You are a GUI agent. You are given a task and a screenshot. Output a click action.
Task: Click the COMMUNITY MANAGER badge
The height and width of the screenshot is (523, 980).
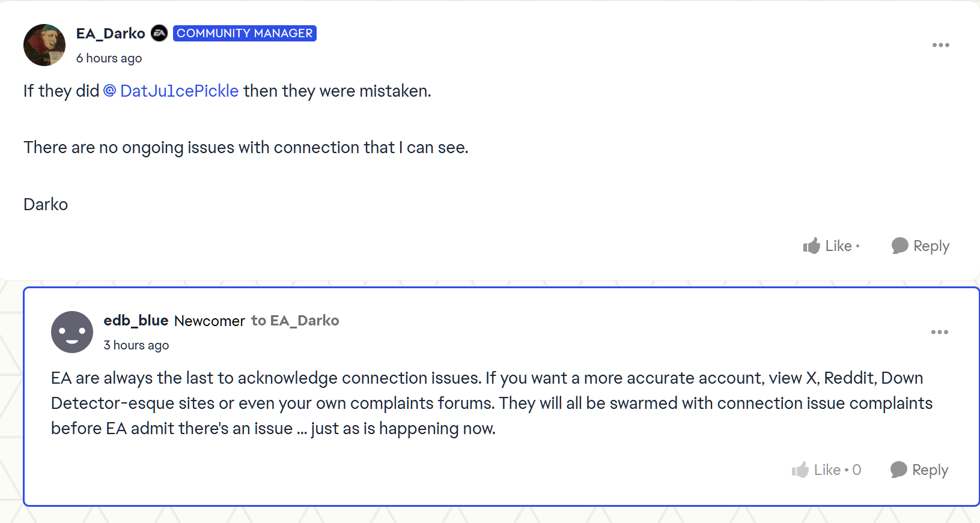point(245,33)
